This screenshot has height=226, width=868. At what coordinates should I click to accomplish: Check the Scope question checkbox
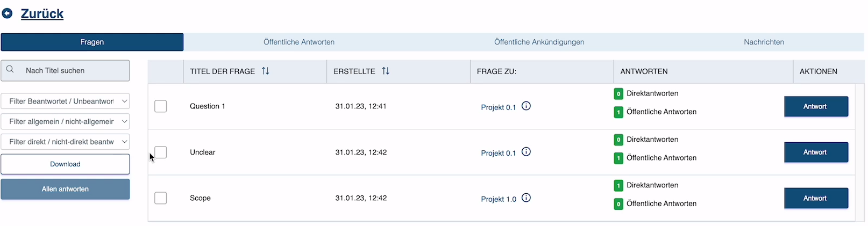tap(160, 198)
